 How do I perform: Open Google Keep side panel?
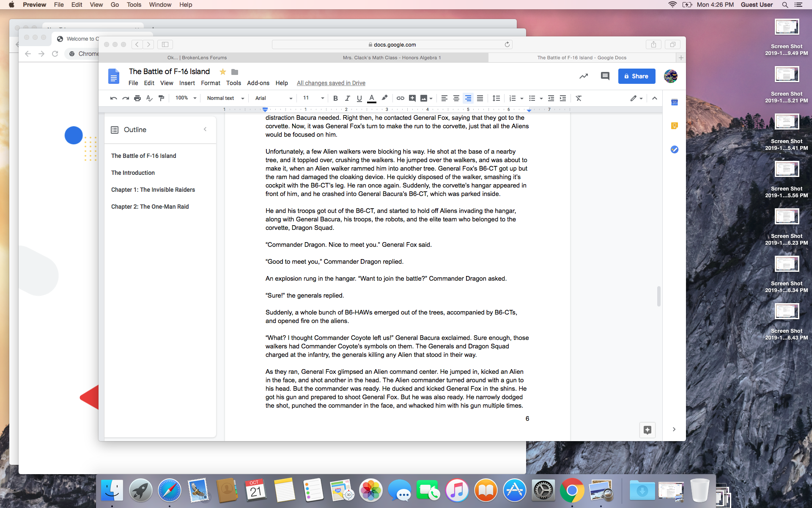click(x=675, y=126)
